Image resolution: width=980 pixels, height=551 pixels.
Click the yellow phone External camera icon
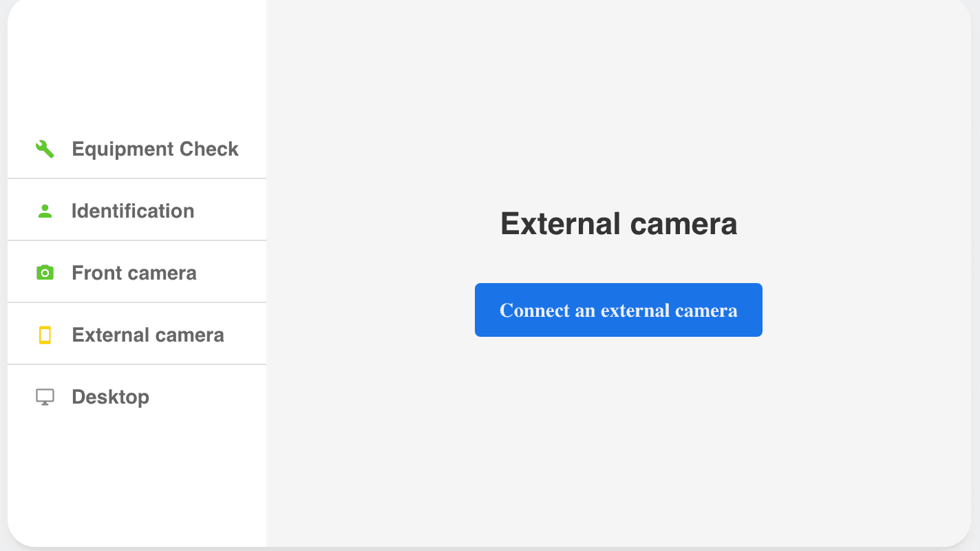(45, 335)
